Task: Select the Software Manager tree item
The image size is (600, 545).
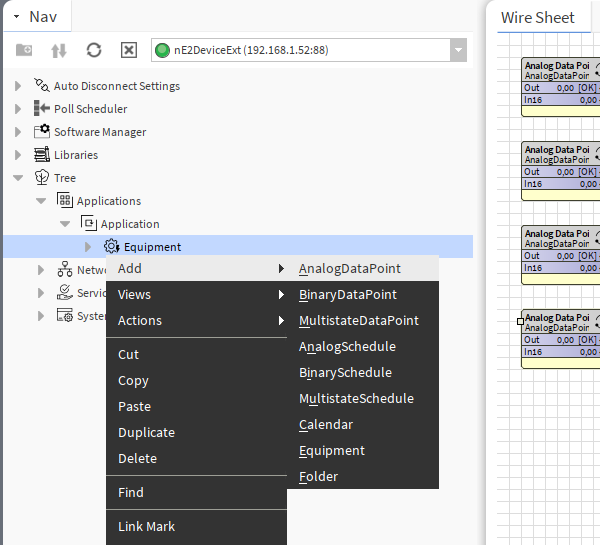Action: point(100,132)
